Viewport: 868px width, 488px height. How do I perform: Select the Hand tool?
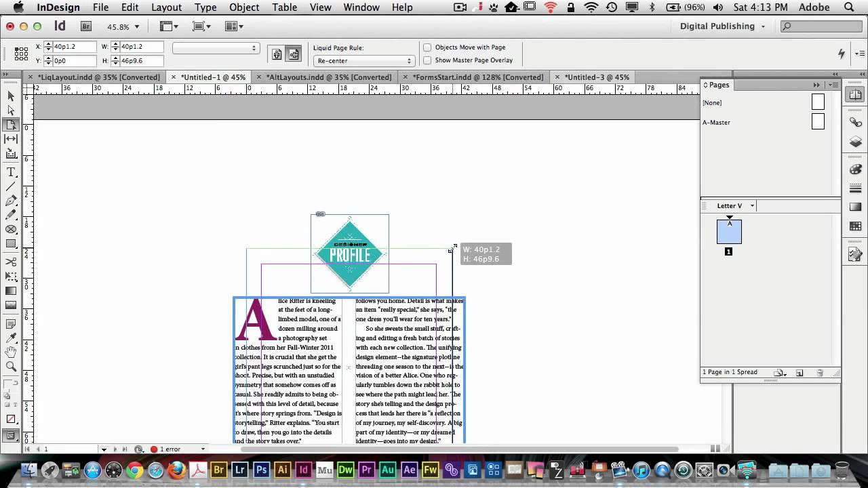tap(11, 352)
